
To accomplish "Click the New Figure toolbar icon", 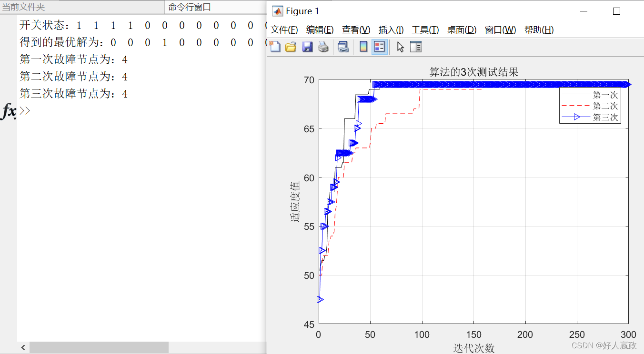I will 275,47.
